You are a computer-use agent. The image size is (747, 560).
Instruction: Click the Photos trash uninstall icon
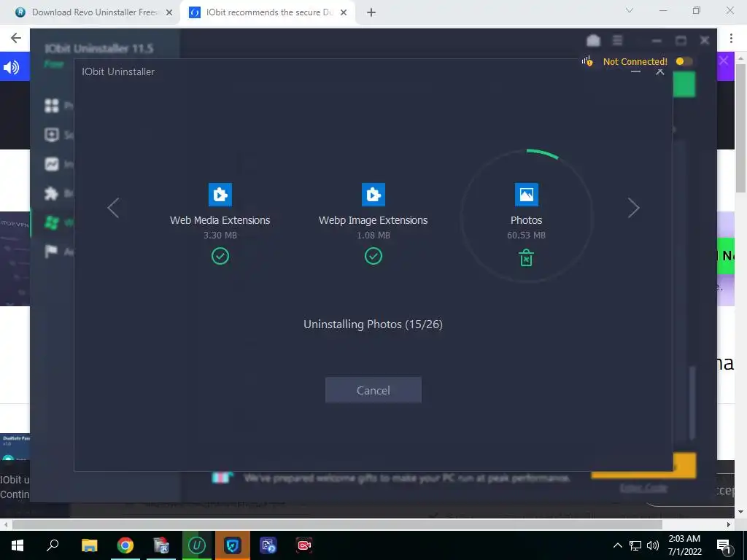(526, 257)
